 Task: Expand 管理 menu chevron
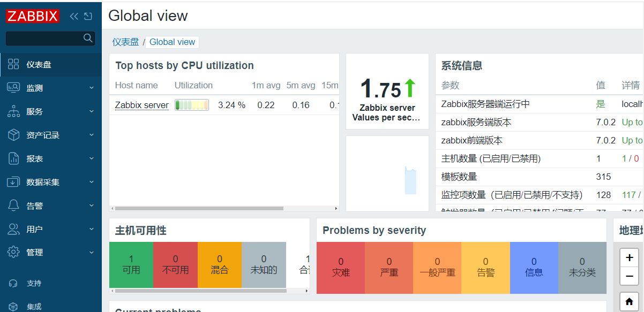click(92, 252)
